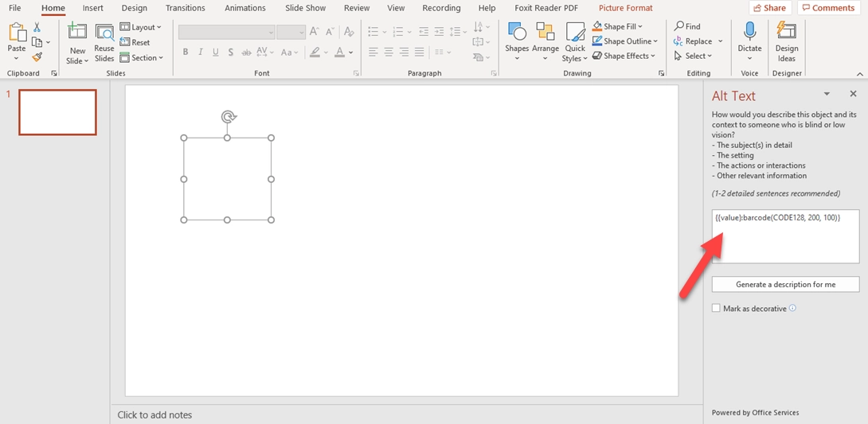
Task: Select slide 1 thumbnail
Action: tap(57, 112)
